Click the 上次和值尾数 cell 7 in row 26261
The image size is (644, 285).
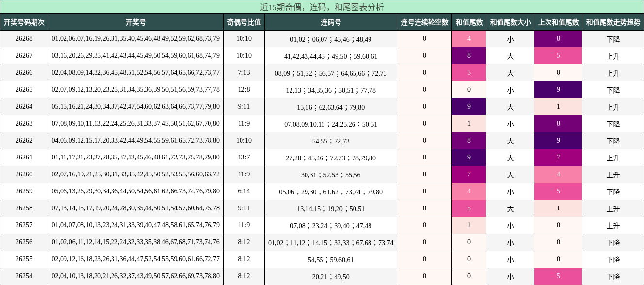pos(558,158)
